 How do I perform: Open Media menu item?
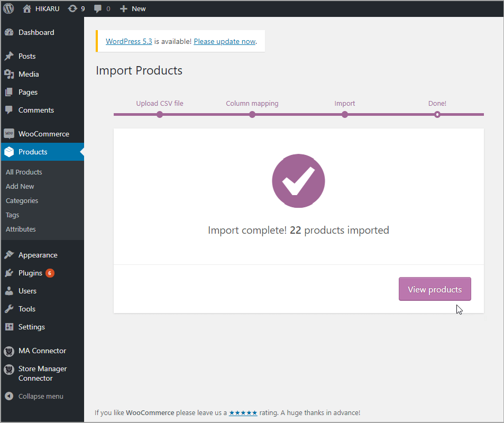[x=29, y=74]
